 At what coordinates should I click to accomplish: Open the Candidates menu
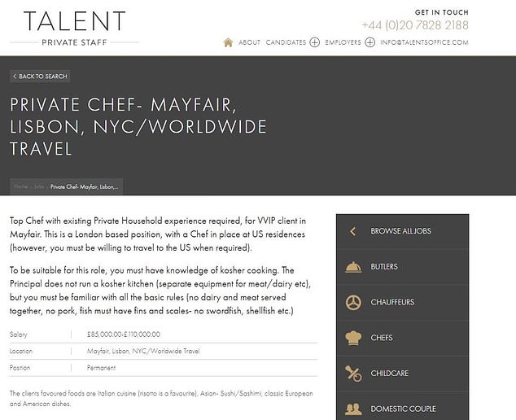[x=286, y=42]
